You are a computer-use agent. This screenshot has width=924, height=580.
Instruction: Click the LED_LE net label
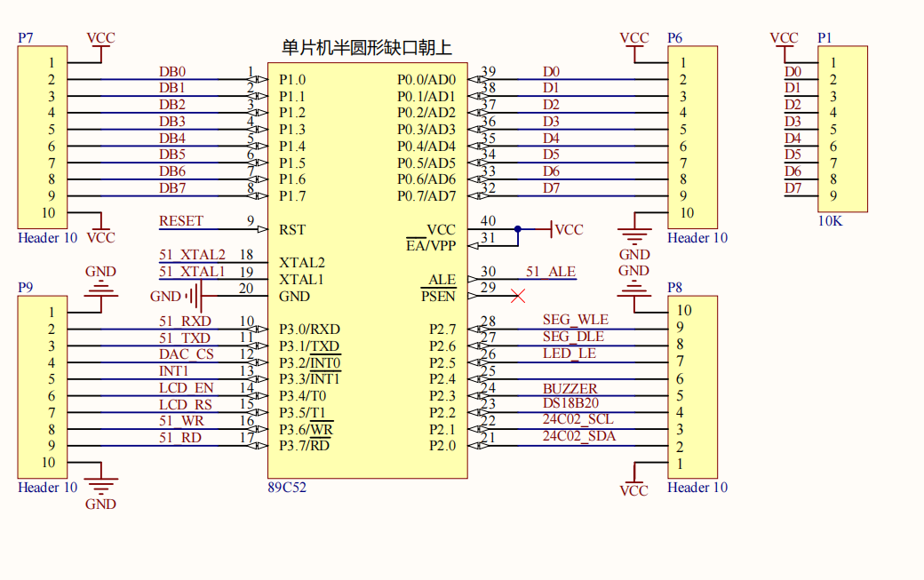(570, 354)
